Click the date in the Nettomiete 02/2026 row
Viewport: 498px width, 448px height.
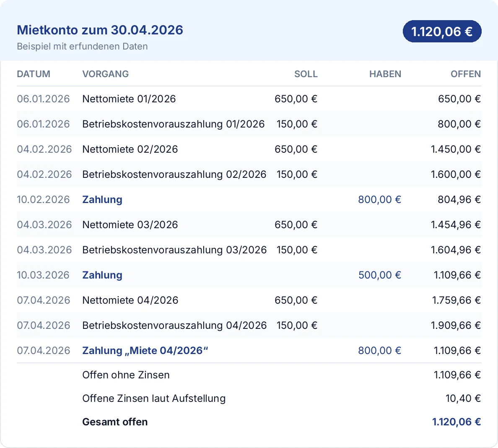pos(44,149)
